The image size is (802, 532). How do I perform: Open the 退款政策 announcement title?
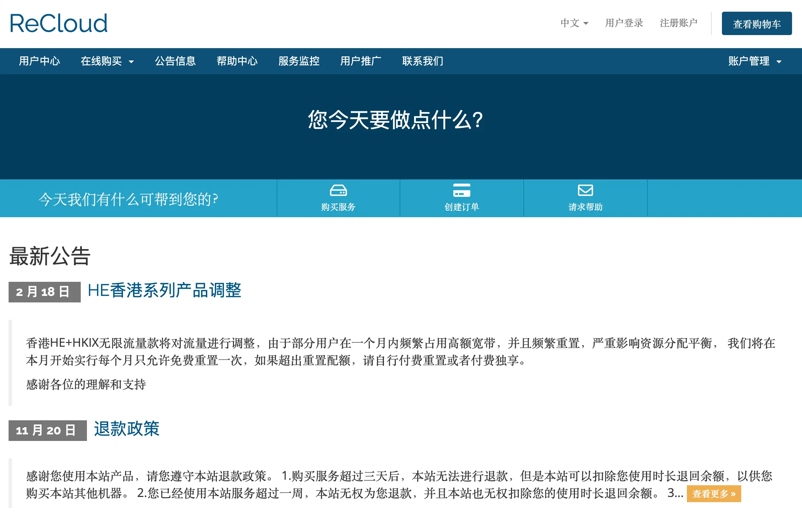(x=126, y=429)
